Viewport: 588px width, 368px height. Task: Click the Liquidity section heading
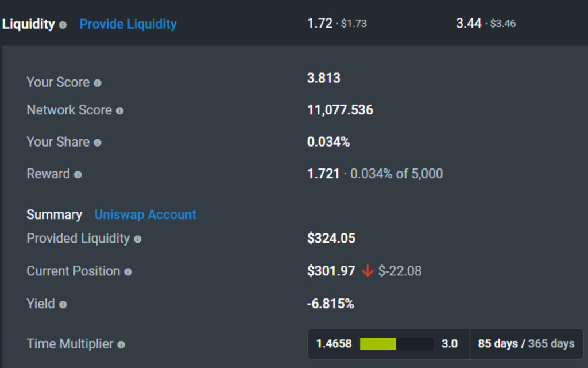pos(29,24)
